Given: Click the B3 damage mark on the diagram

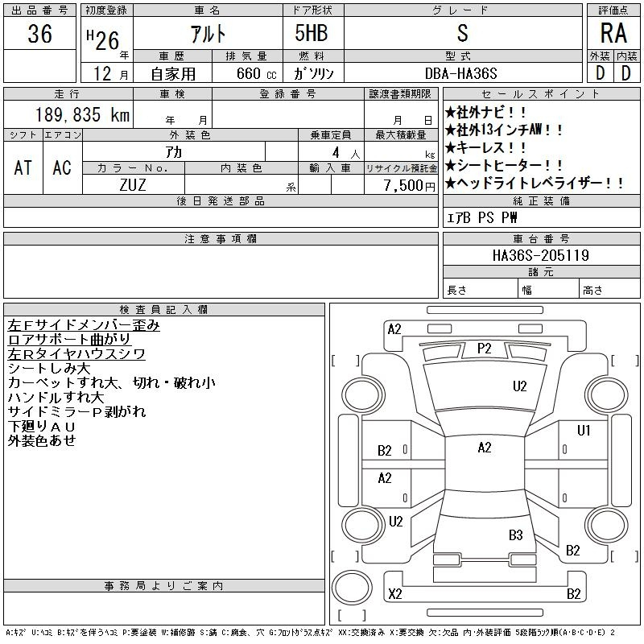Looking at the screenshot, I should click(515, 535).
